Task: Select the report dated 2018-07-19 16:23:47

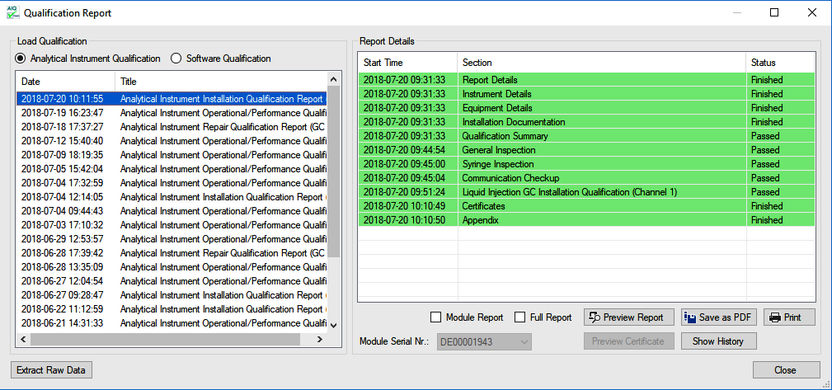Action: point(172,113)
